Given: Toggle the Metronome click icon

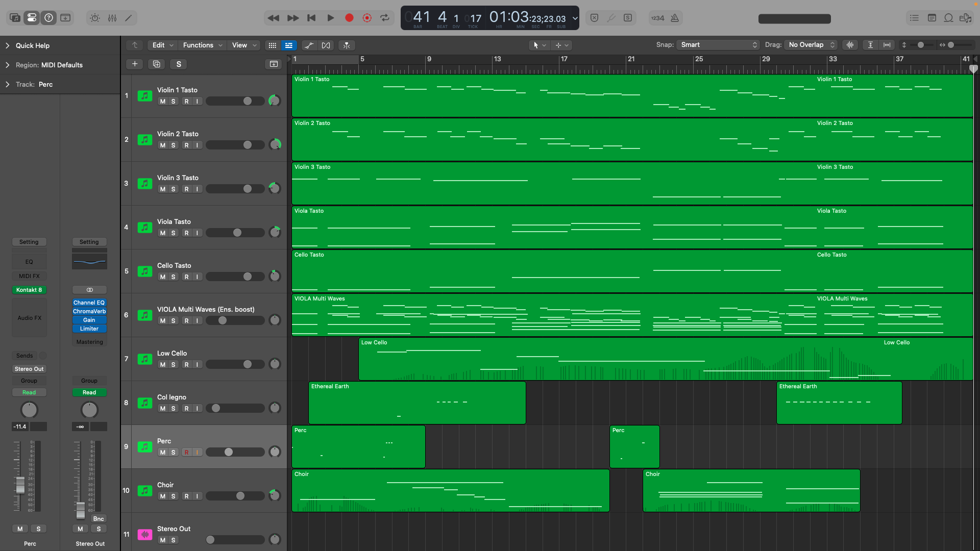Looking at the screenshot, I should (675, 18).
